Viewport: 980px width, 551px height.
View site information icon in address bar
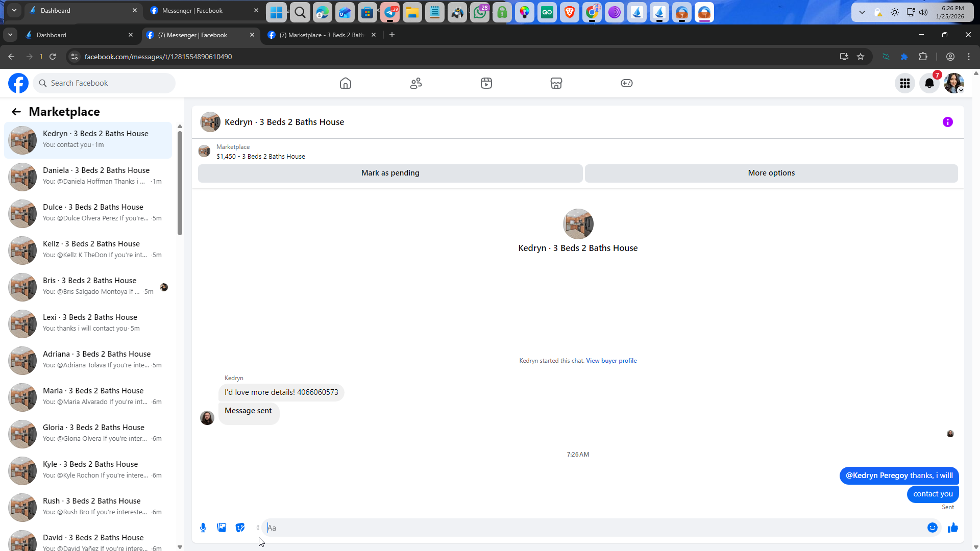point(75,57)
